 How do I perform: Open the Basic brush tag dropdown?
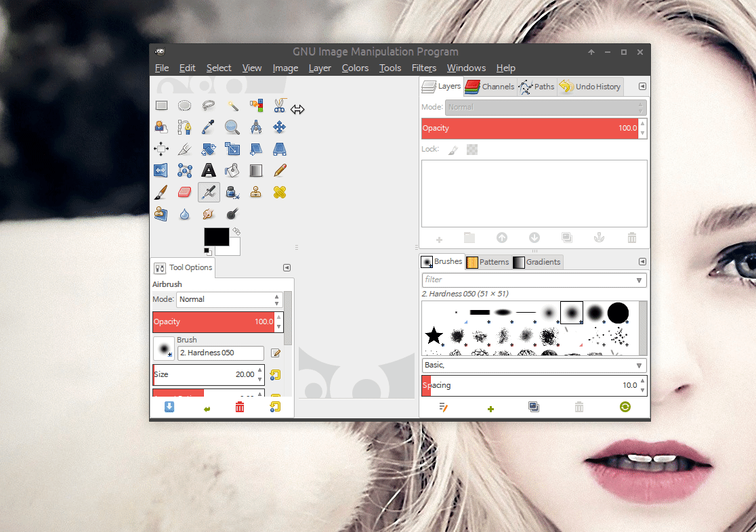639,365
